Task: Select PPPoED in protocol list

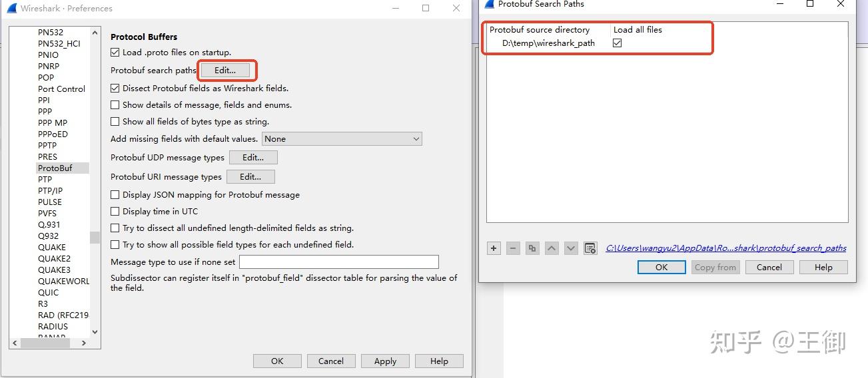Action: coord(53,134)
